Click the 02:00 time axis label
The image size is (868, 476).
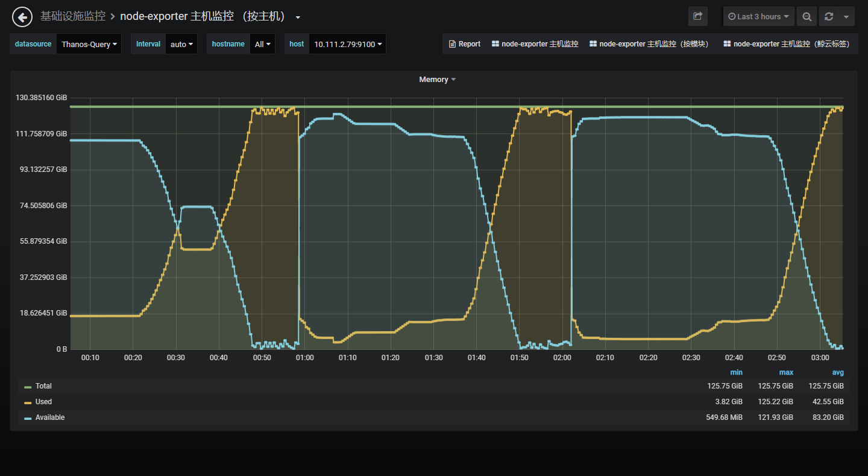[x=562, y=358]
